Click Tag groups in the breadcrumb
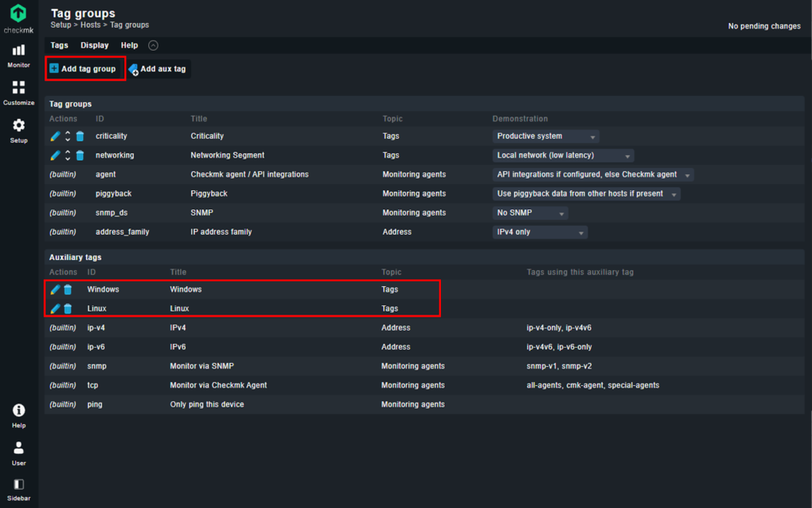 (x=129, y=25)
